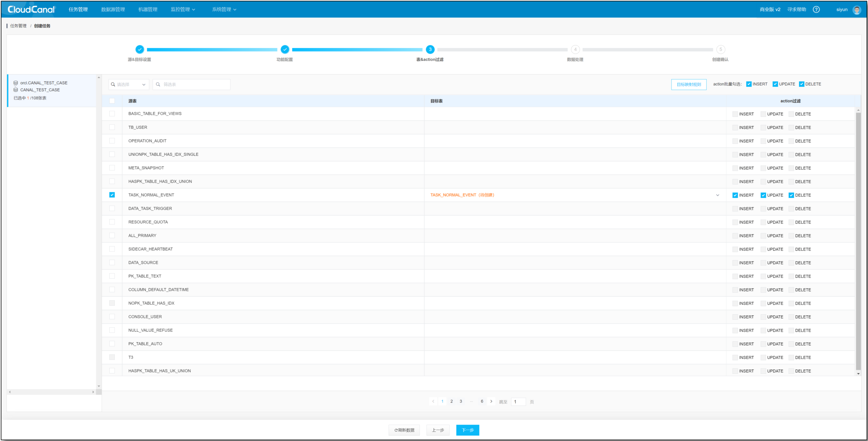This screenshot has width=868, height=441.
Task: Click the siyun user avatar
Action: [857, 10]
